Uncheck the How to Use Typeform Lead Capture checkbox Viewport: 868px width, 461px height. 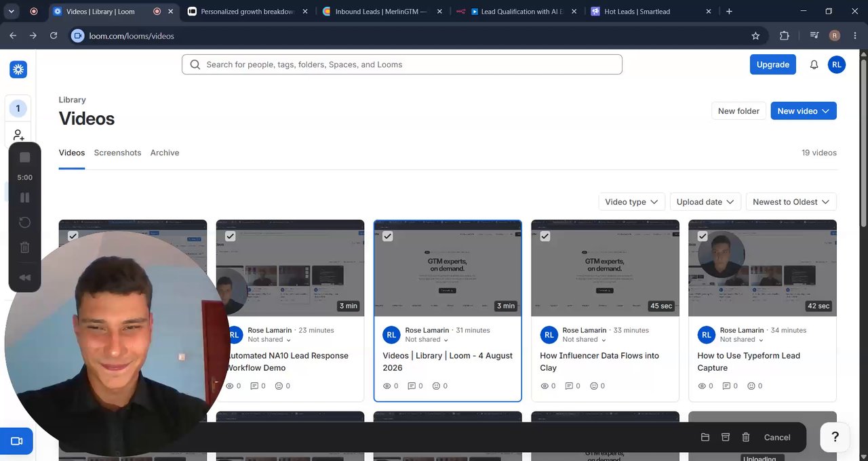pyautogui.click(x=703, y=236)
